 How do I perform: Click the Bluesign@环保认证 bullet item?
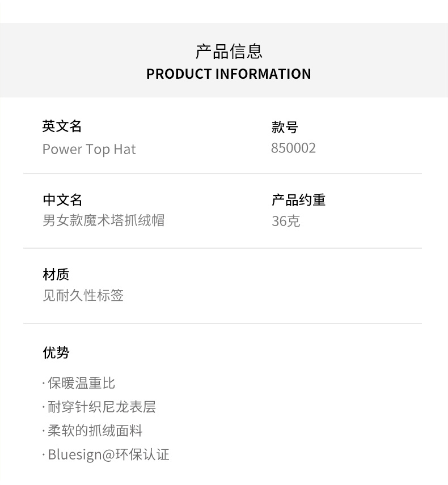(x=108, y=455)
